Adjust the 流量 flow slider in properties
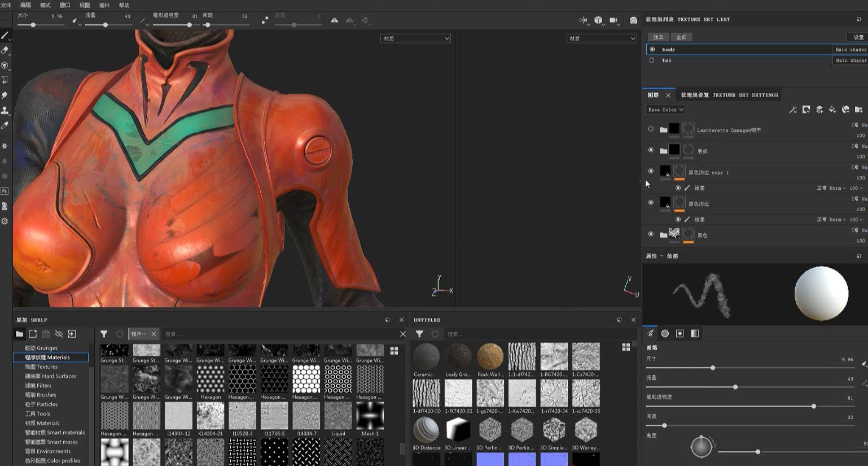Image resolution: width=868 pixels, height=466 pixels. [x=750, y=387]
